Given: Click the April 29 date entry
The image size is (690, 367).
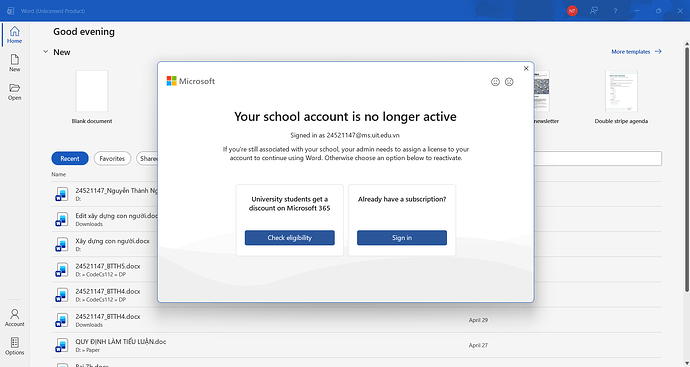Looking at the screenshot, I should click(478, 320).
